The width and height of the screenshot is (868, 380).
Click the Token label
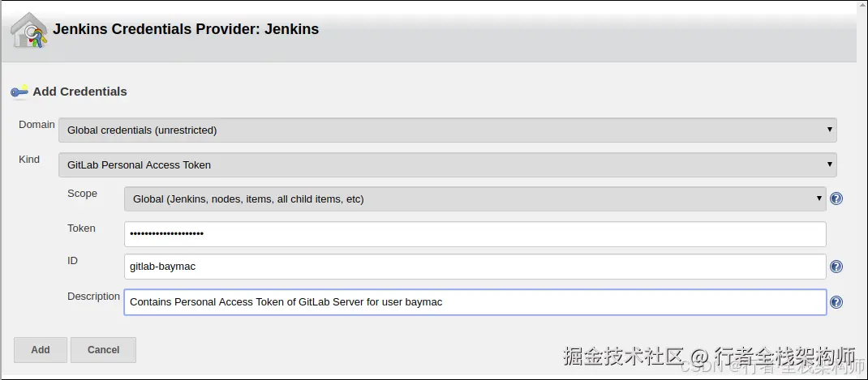tap(81, 228)
